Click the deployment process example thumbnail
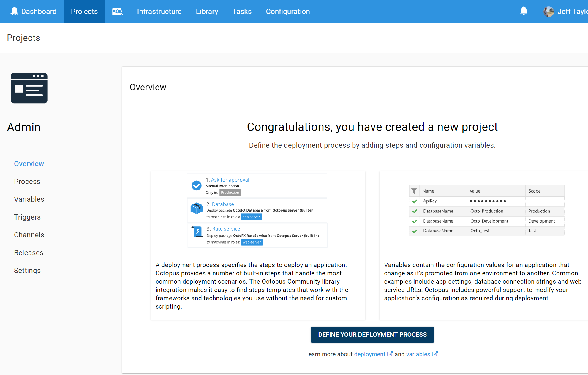588x375 pixels. pyautogui.click(x=257, y=210)
